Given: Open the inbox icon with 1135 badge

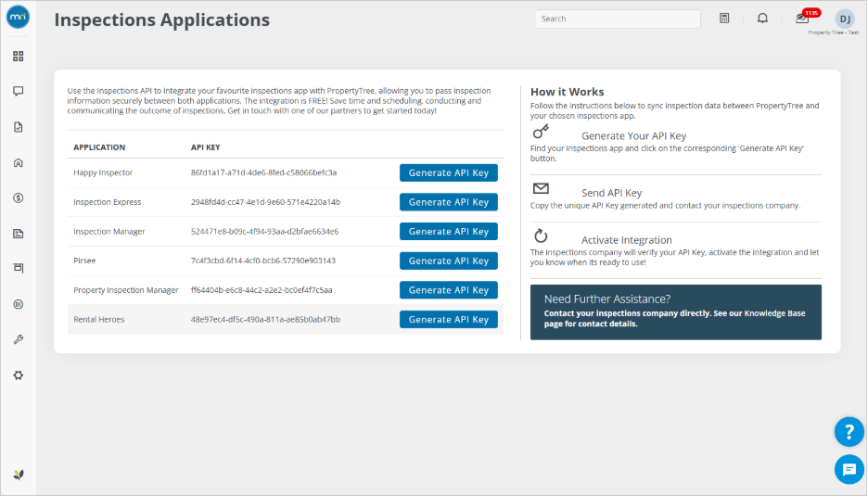Looking at the screenshot, I should point(803,18).
